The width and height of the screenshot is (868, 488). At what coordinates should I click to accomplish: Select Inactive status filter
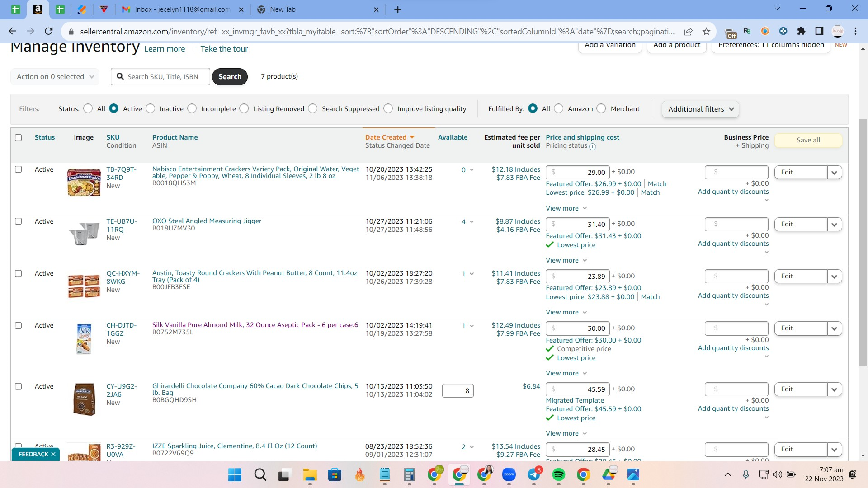151,108
